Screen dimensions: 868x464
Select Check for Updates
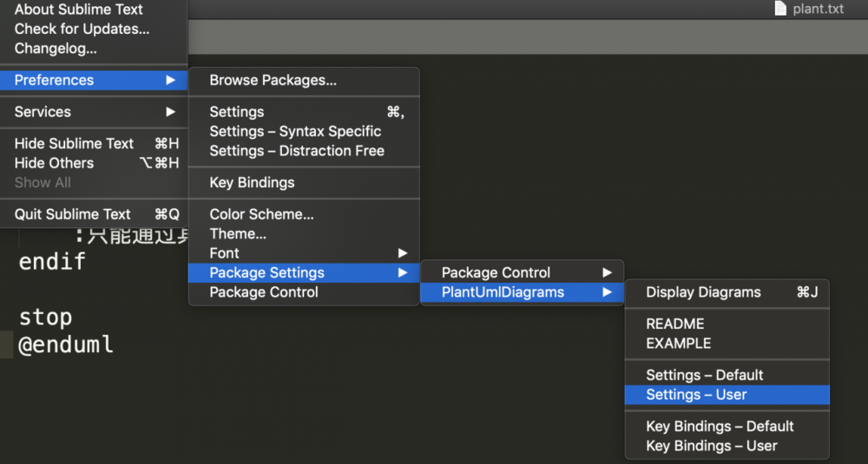[82, 29]
